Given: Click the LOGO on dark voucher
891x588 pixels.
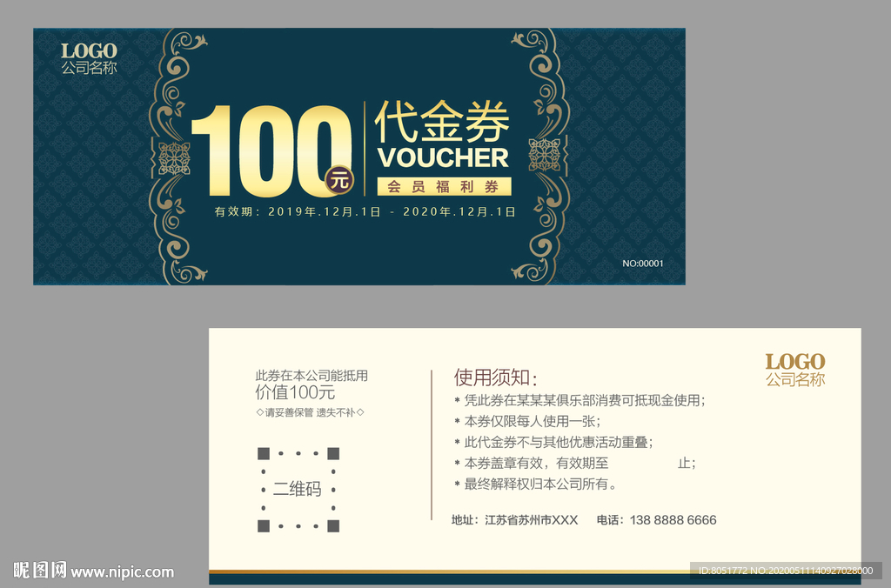Looking at the screenshot, I should pos(90,50).
